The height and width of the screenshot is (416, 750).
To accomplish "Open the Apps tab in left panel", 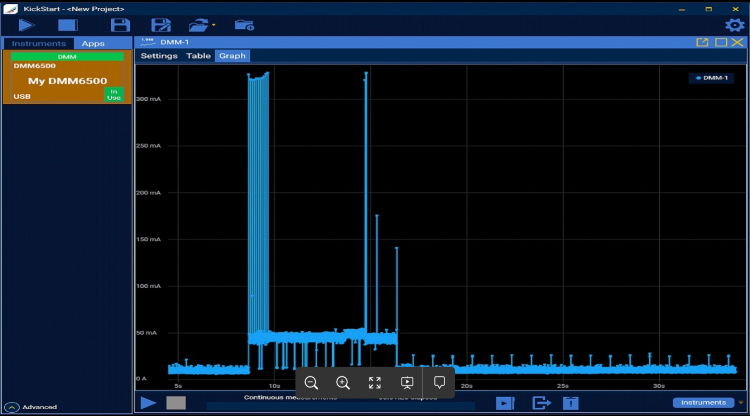I will tap(93, 43).
